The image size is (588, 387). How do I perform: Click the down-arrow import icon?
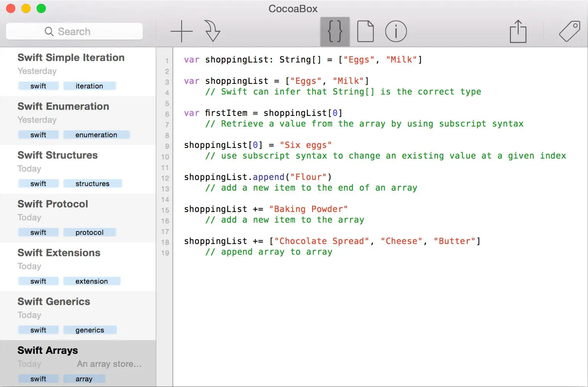(212, 31)
